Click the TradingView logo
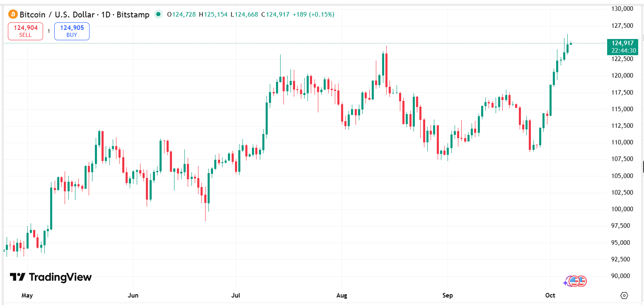Viewport: 644px width, 305px height. point(51,277)
